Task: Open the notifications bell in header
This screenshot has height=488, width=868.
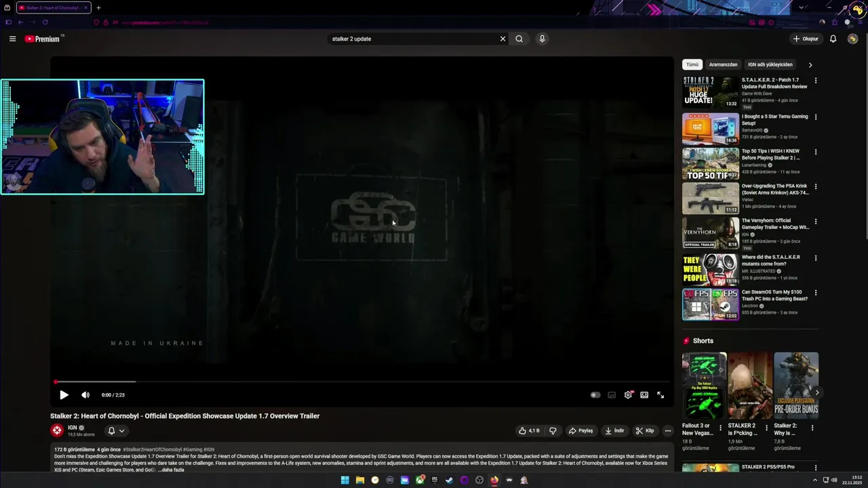Action: click(833, 39)
